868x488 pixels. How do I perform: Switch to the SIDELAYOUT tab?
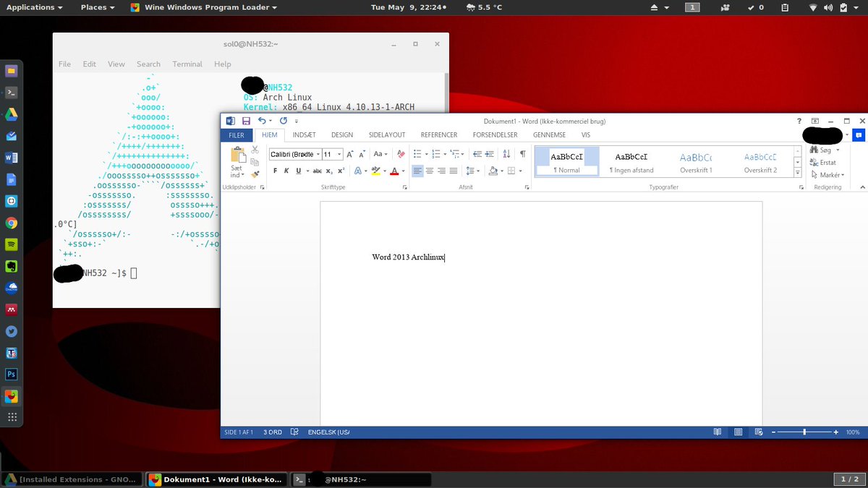pos(387,135)
